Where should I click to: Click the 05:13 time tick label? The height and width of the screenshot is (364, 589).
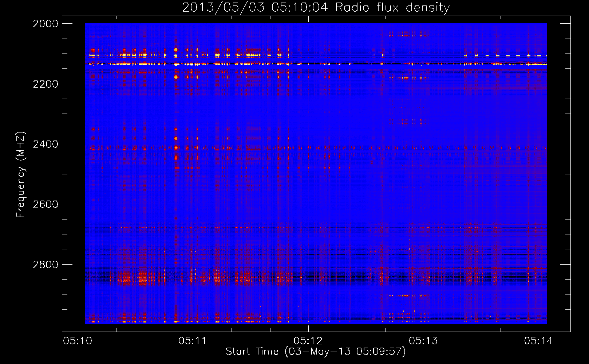[423, 341]
